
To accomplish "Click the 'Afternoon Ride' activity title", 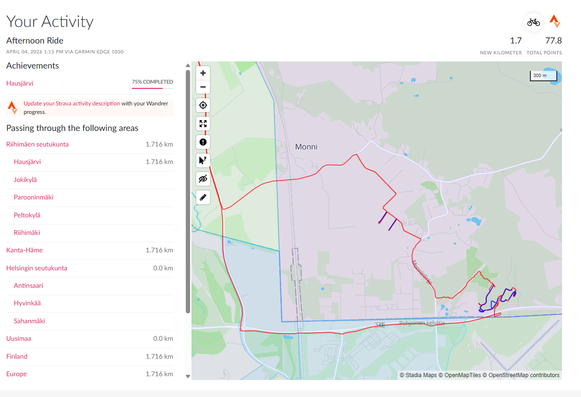I will click(35, 40).
